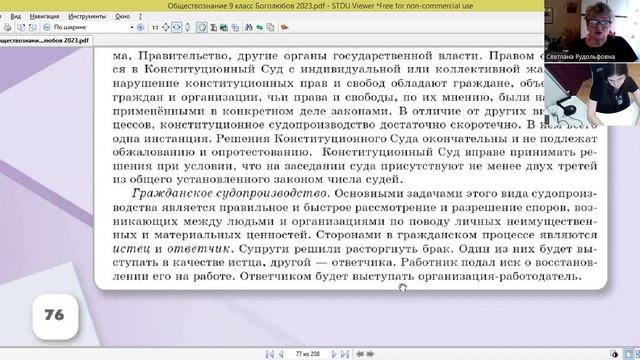Click the page number badge 76
Image resolution: width=640 pixels, height=360 pixels.
[55, 316]
